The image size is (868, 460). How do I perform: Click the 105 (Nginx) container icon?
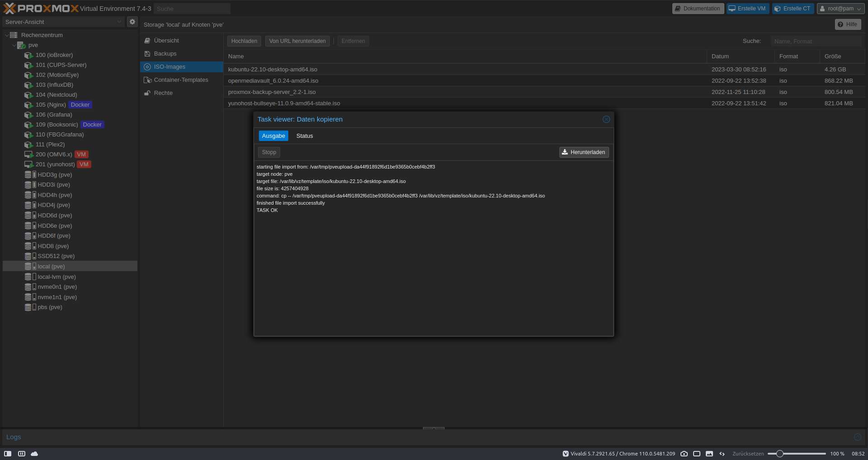(29, 105)
